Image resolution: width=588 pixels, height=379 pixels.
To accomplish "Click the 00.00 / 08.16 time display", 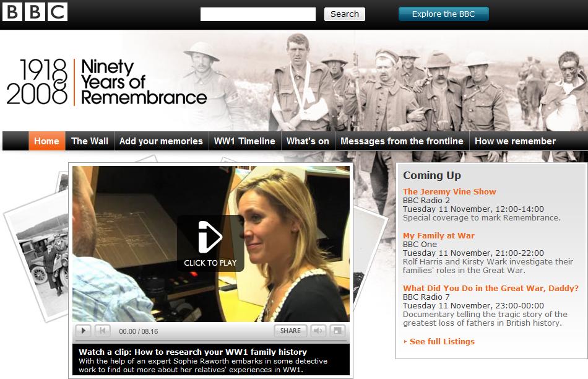I will click(139, 331).
